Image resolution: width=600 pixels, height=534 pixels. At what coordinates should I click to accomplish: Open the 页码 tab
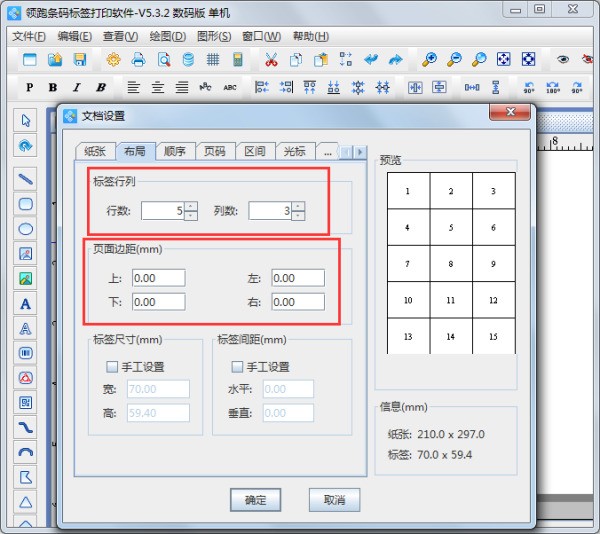point(214,152)
